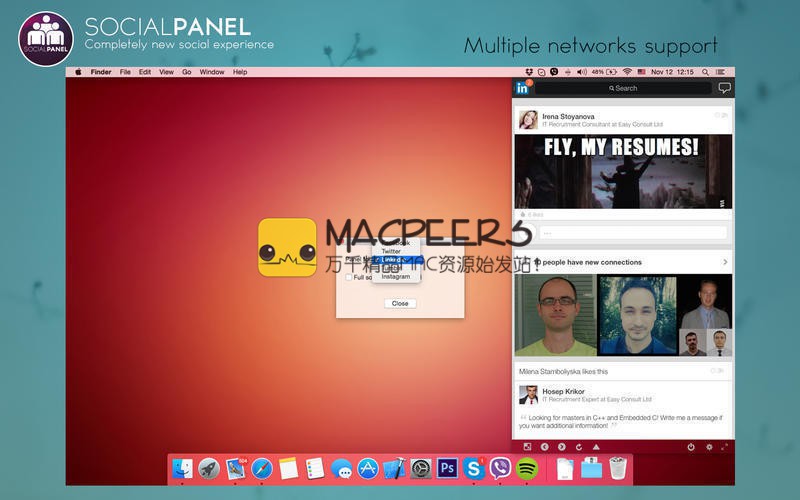Expand panel with the diagonal arrows icon
This screenshot has width=800, height=500.
click(724, 446)
